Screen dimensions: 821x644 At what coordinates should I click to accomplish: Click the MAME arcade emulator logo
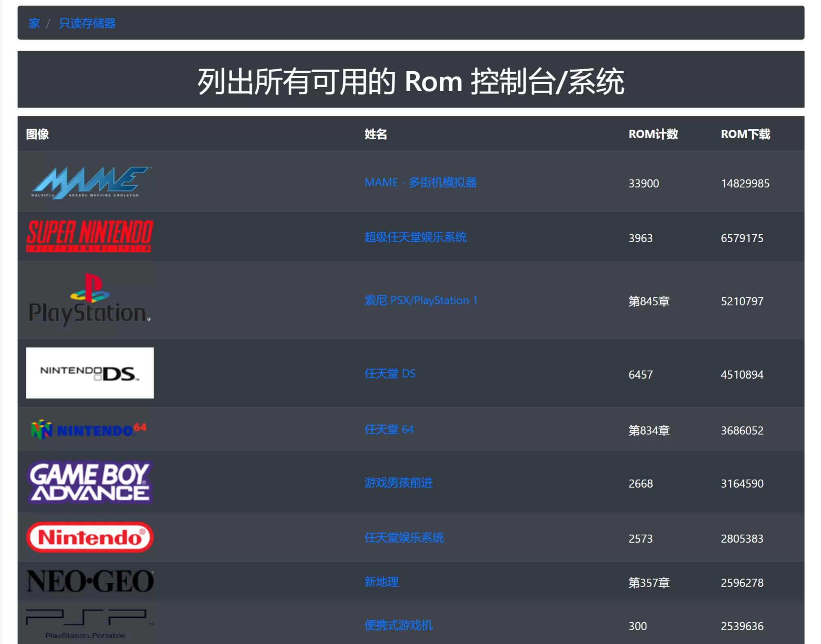click(x=90, y=182)
